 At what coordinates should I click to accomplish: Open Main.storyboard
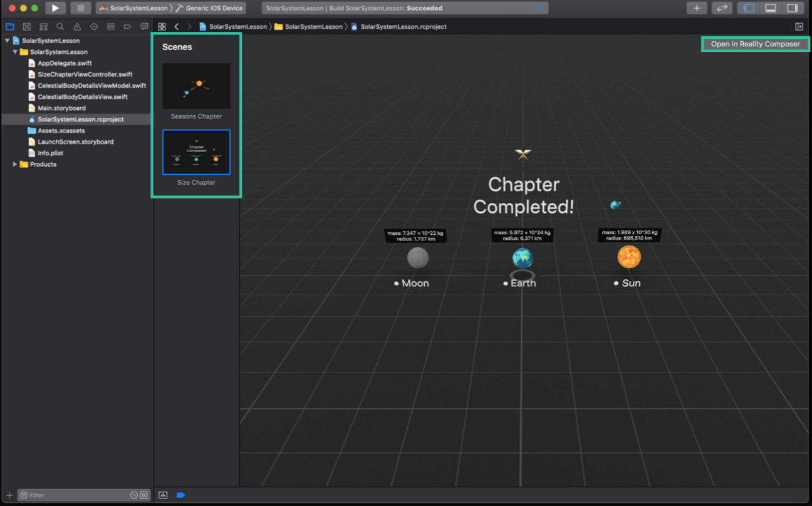[x=61, y=108]
